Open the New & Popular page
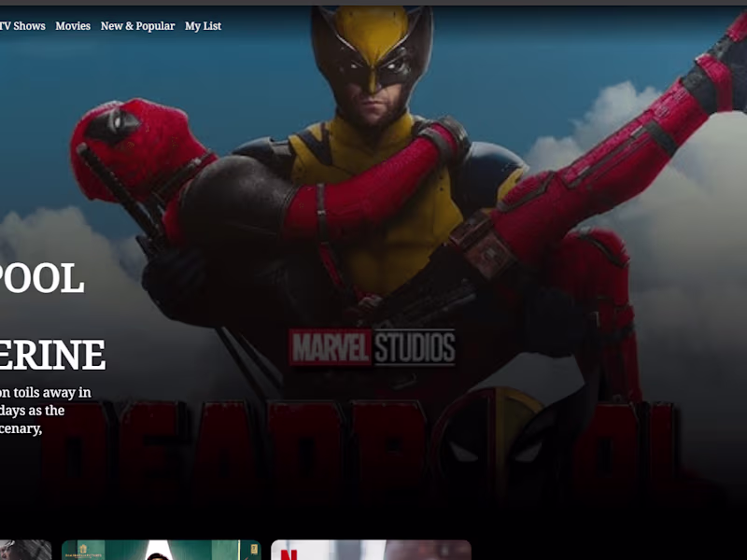This screenshot has width=747, height=560. pyautogui.click(x=137, y=26)
